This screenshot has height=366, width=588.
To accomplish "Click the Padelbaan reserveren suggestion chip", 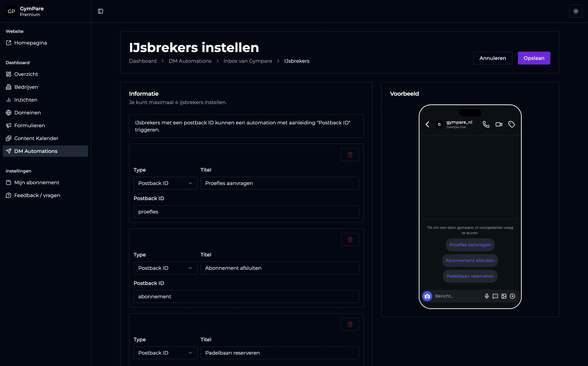I will click(x=470, y=276).
